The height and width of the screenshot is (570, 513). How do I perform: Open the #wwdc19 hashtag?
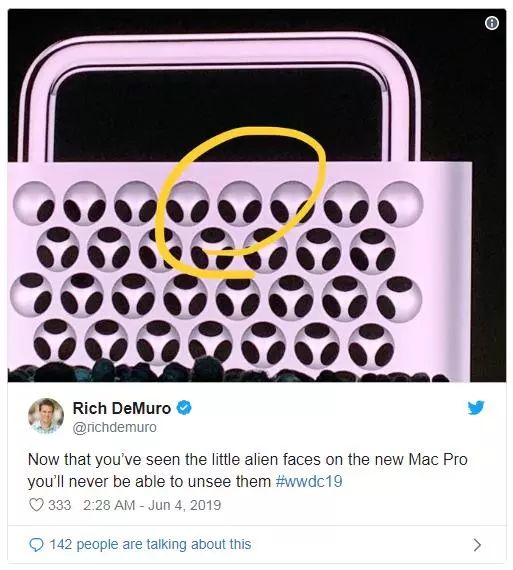[x=309, y=481]
